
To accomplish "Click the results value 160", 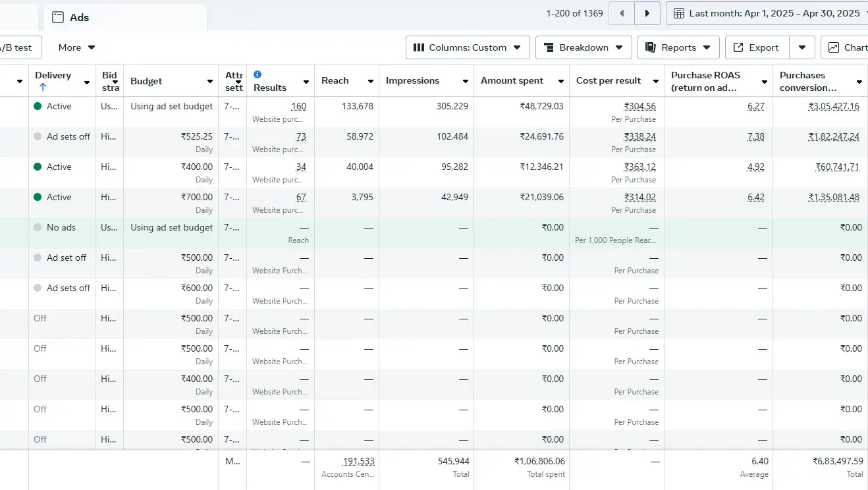I will [x=298, y=106].
